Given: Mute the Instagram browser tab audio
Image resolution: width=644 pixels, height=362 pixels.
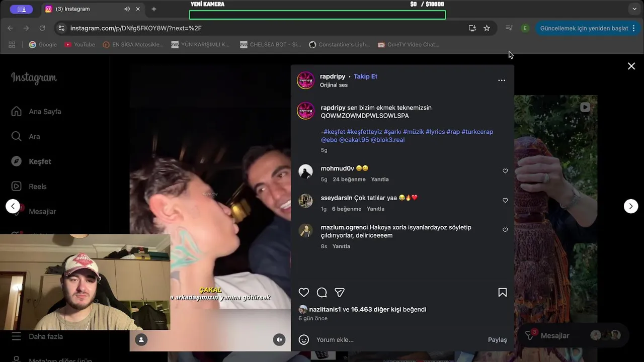Looking at the screenshot, I should (127, 9).
